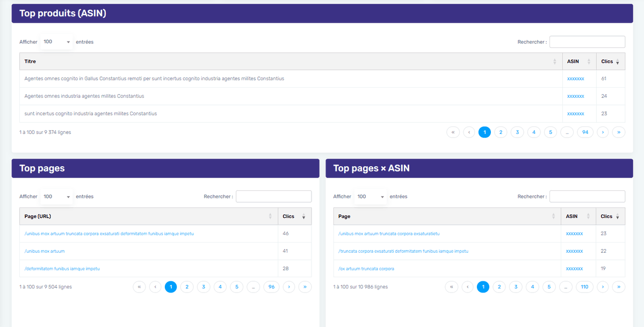644x327 pixels.
Task: Select page 1 in Top pages pagination
Action: pyautogui.click(x=171, y=287)
